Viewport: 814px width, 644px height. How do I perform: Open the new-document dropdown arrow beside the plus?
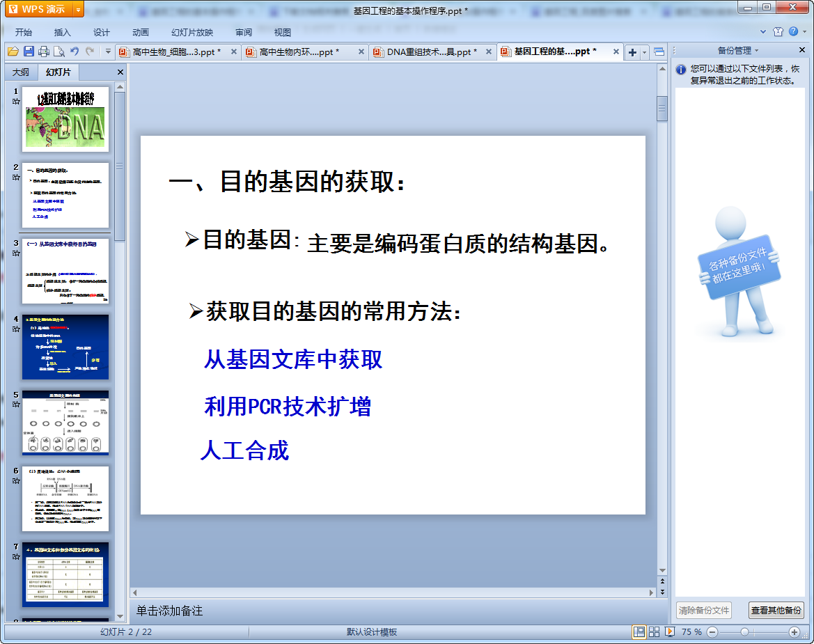tap(644, 52)
